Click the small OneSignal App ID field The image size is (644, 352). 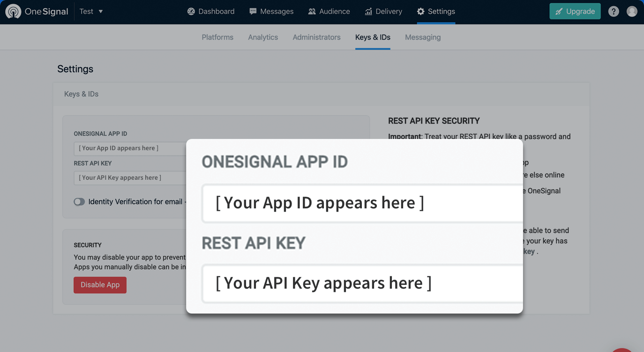(130, 148)
